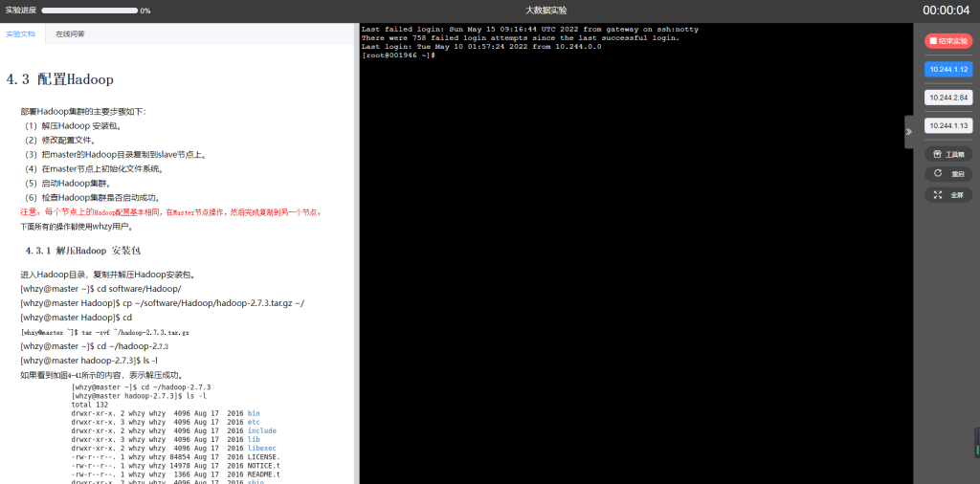980x484 pixels.
Task: Select the 10.244.1.13 node
Action: [948, 125]
